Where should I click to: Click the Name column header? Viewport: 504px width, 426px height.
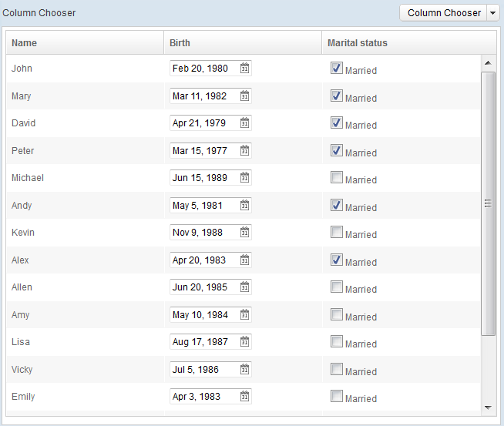click(85, 42)
